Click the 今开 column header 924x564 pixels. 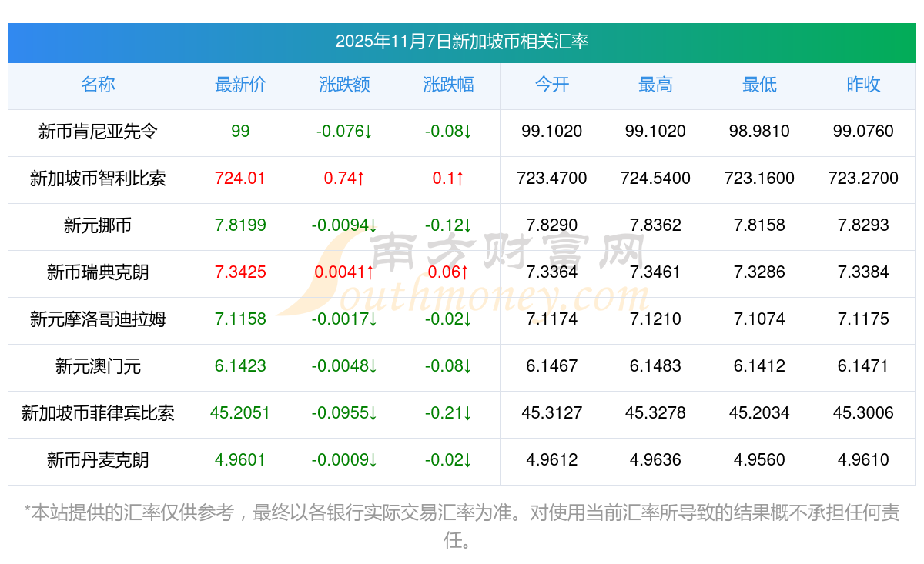(x=552, y=85)
